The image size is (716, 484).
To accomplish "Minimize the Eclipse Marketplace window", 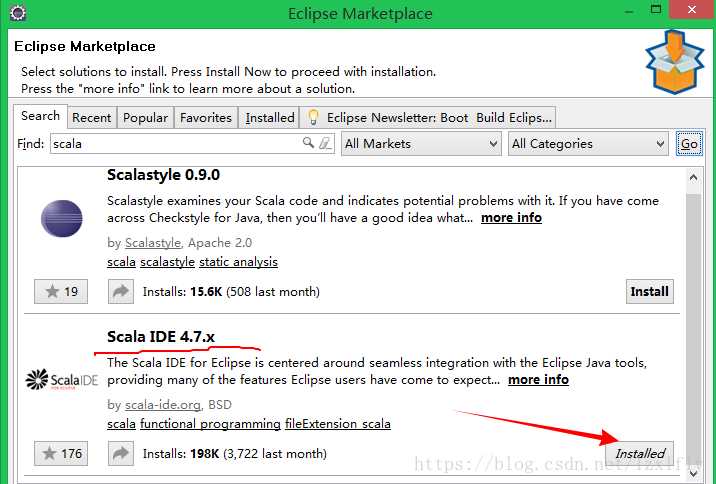I will [x=629, y=11].
